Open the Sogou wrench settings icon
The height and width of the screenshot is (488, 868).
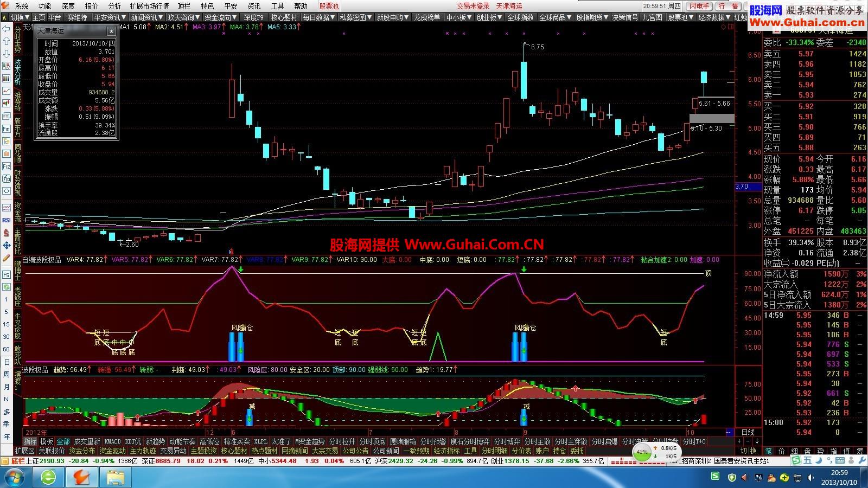(x=861, y=460)
